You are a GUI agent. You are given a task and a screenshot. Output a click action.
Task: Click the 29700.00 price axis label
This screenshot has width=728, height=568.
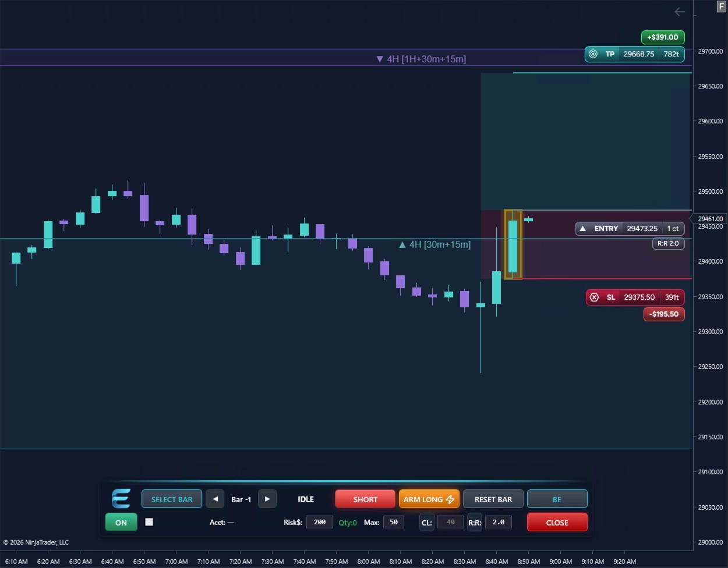(711, 51)
